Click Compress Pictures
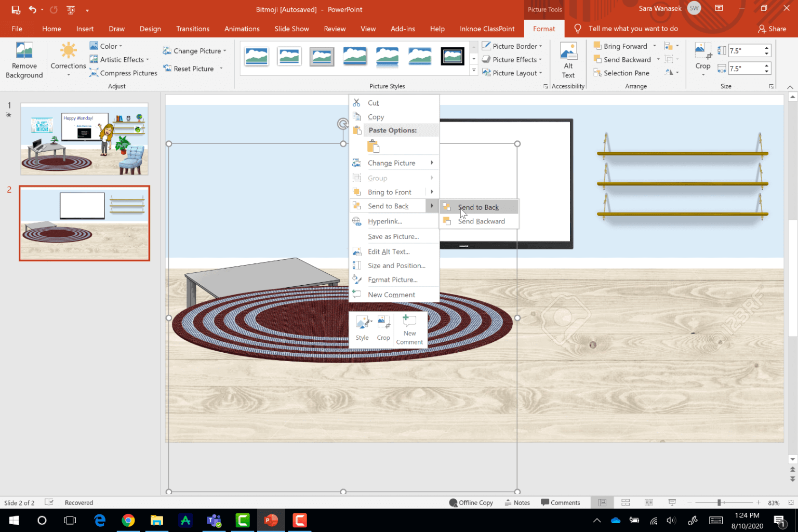798x532 pixels. (127, 73)
